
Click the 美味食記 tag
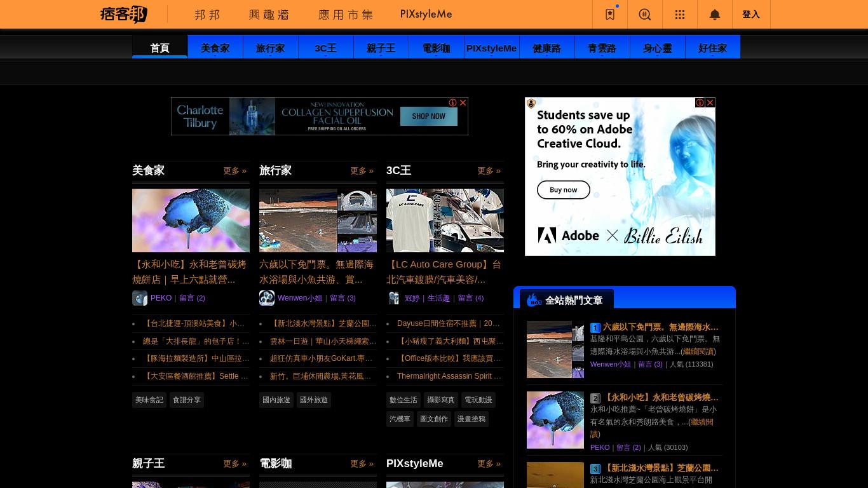coord(149,400)
